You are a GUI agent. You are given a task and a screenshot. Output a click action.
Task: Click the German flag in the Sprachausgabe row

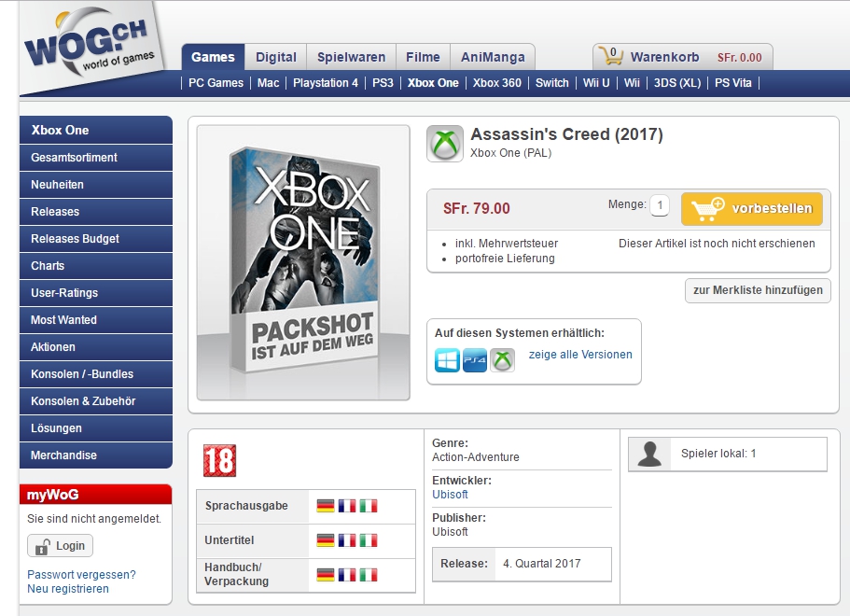[326, 506]
